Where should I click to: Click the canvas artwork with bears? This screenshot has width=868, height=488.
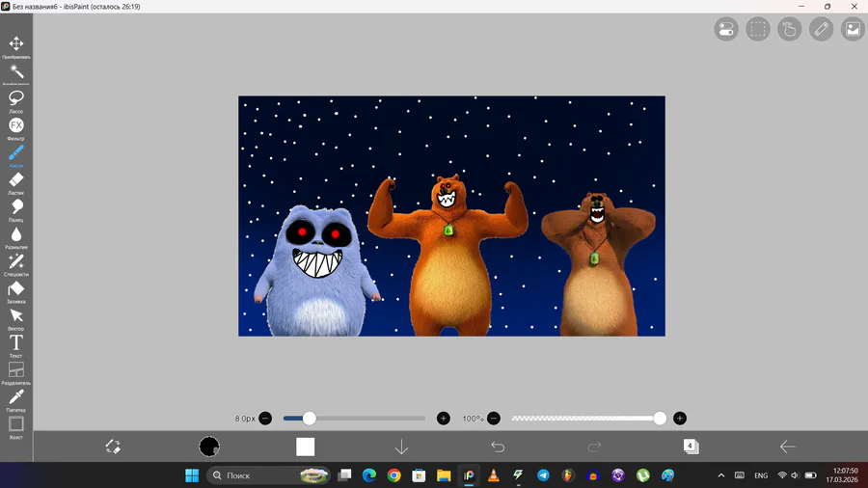[451, 216]
